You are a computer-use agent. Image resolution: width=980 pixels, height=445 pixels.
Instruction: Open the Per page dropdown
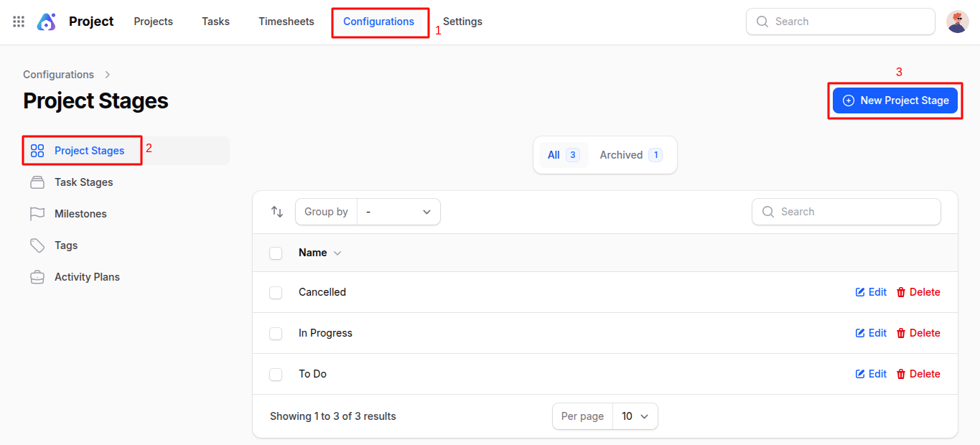click(x=635, y=416)
